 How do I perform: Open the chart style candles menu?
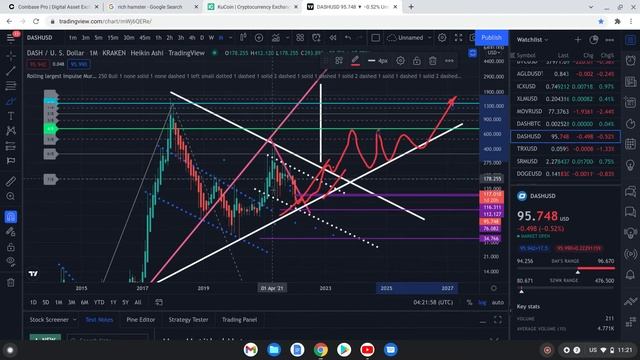(x=243, y=38)
